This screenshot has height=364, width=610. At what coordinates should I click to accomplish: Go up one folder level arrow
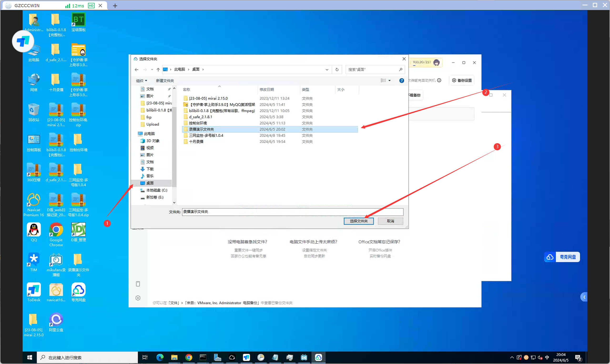coord(158,70)
